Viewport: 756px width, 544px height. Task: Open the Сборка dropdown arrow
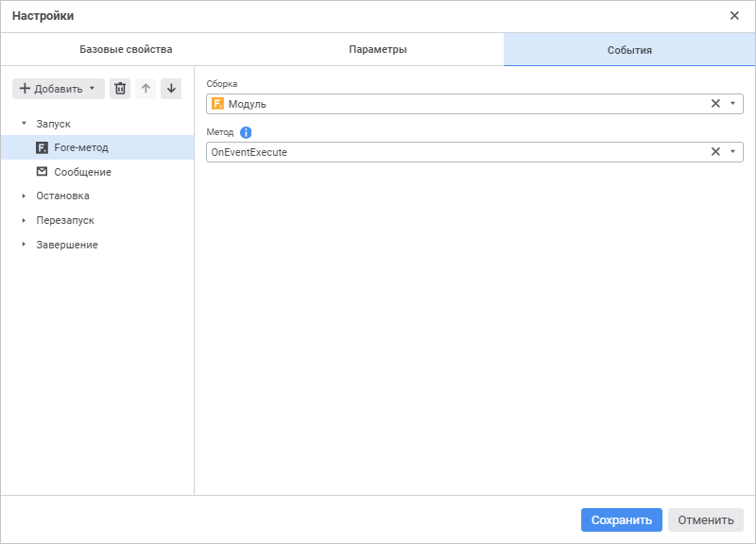click(732, 104)
